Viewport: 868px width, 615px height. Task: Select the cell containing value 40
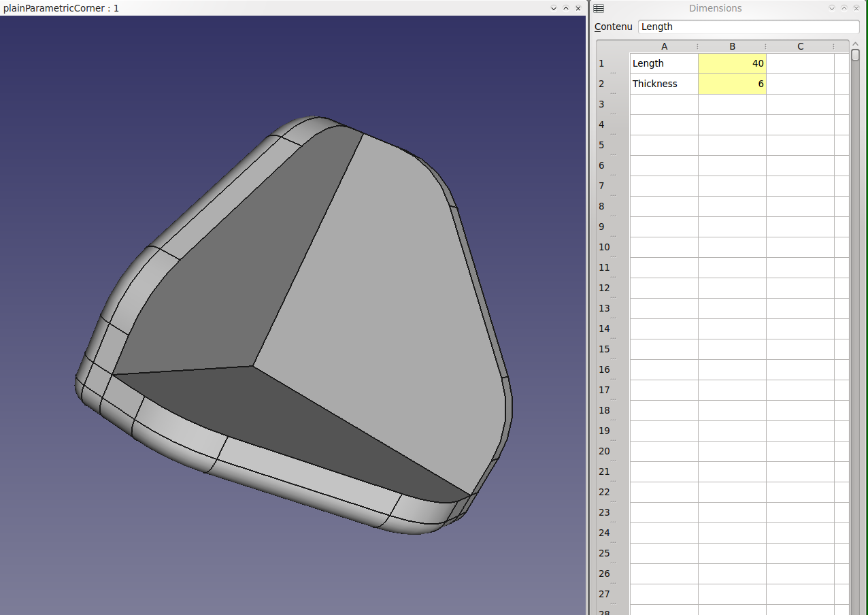point(732,63)
